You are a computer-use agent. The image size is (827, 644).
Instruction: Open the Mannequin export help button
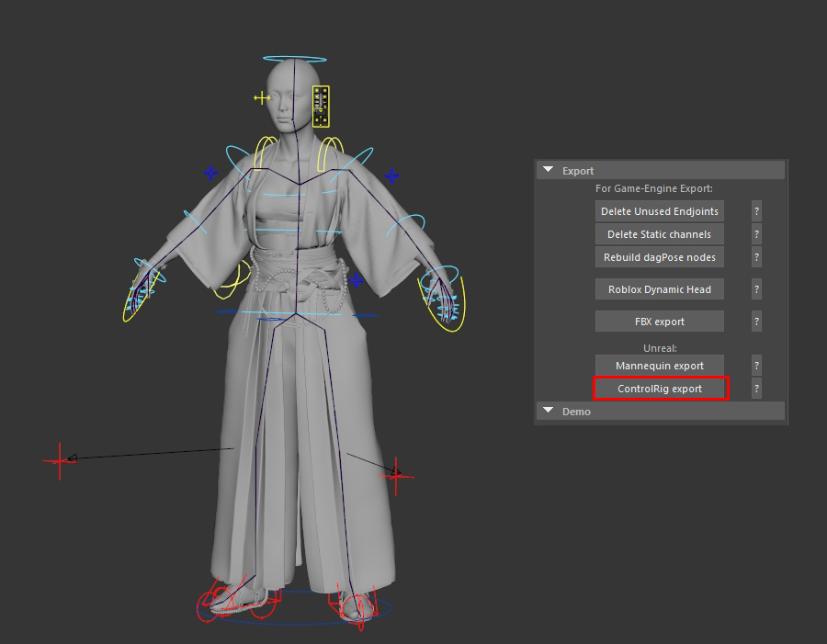coord(756,366)
